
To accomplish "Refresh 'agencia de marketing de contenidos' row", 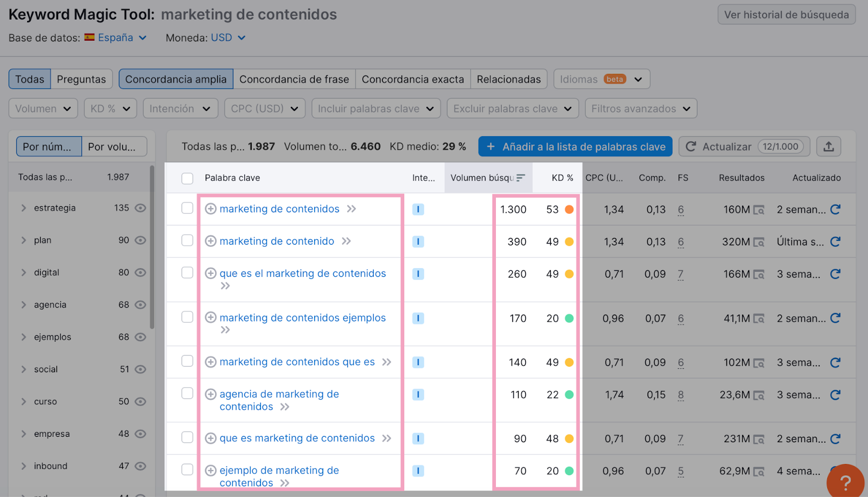I will (835, 395).
